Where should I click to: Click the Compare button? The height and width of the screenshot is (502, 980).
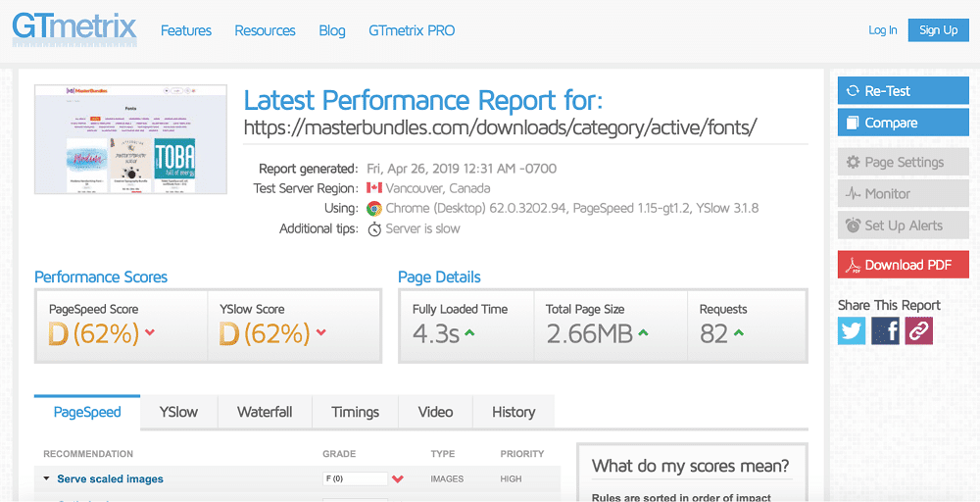(x=904, y=124)
